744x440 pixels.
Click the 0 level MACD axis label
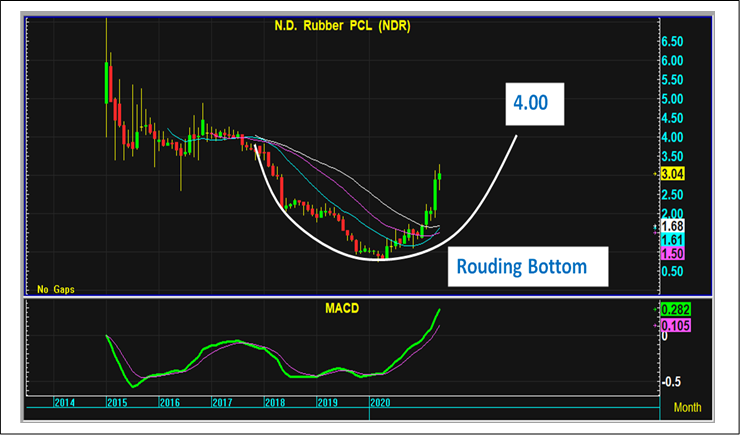(x=664, y=337)
